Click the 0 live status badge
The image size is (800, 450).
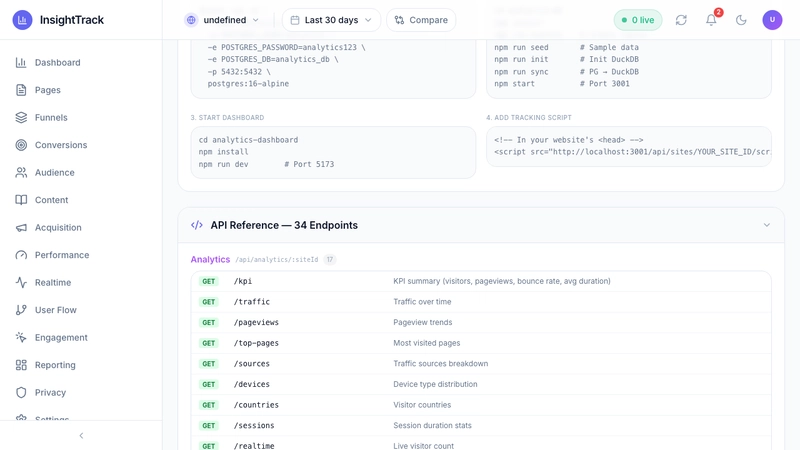[x=638, y=20]
